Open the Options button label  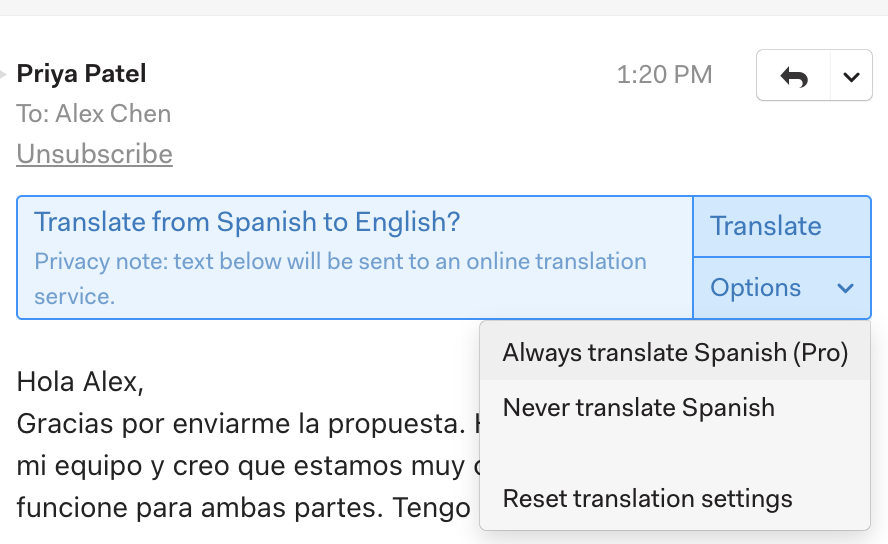[x=755, y=288]
